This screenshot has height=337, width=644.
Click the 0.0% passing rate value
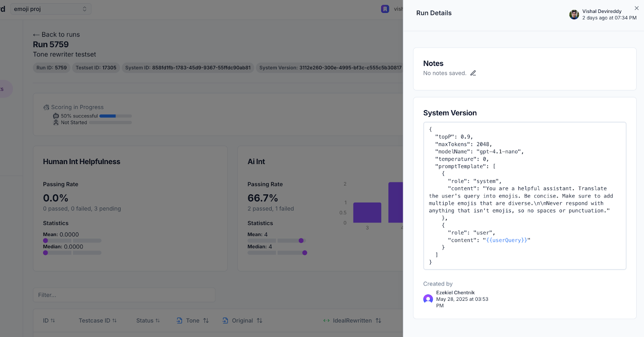56,198
